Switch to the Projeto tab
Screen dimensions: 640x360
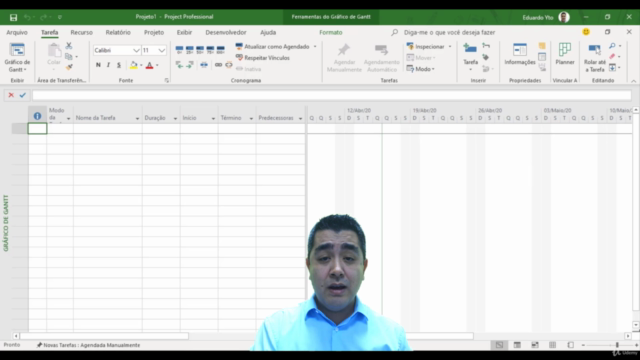(x=154, y=32)
